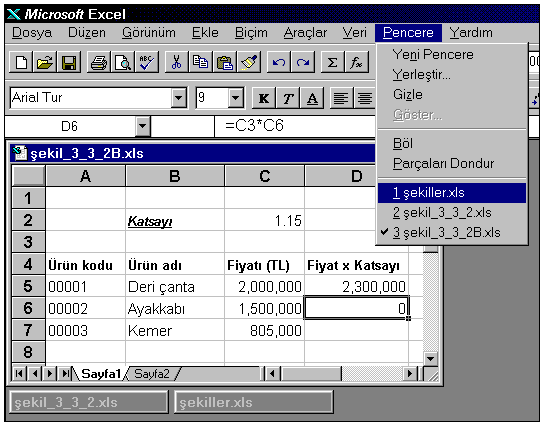
Task: Click the Cut scissors icon
Action: point(177,62)
